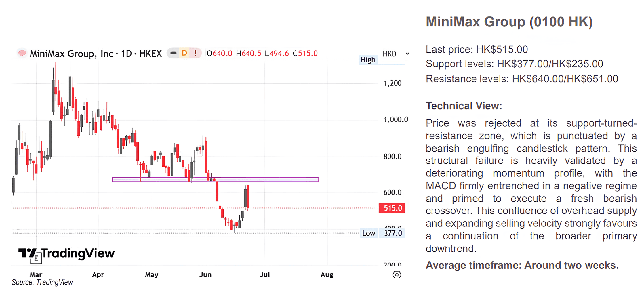Click the Apr label on time axis
This screenshot has height=290, width=644.
[98, 275]
